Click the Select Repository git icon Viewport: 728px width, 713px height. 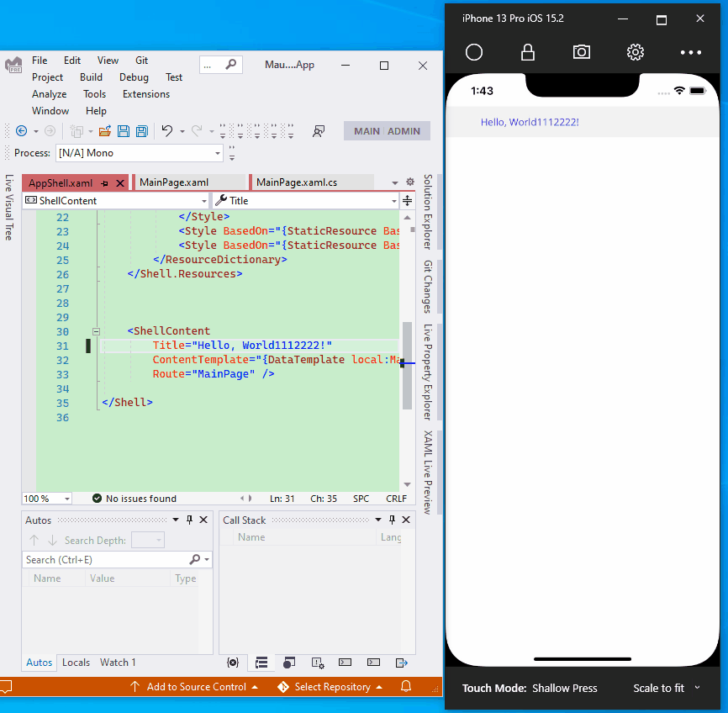click(282, 687)
